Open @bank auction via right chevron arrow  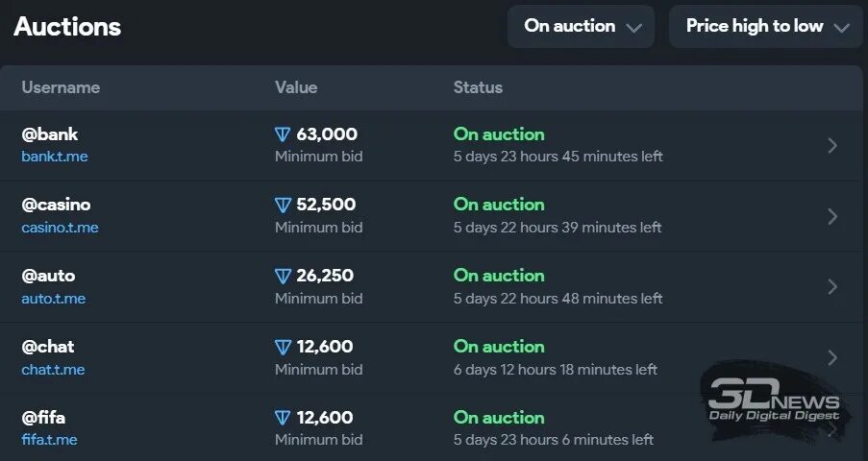pyautogui.click(x=832, y=146)
